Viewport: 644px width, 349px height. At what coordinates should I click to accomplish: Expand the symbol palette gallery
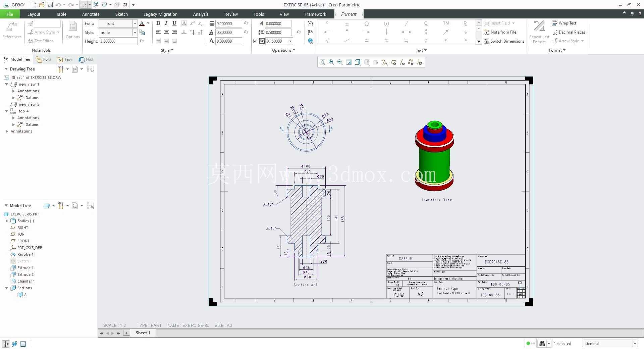tap(479, 41)
